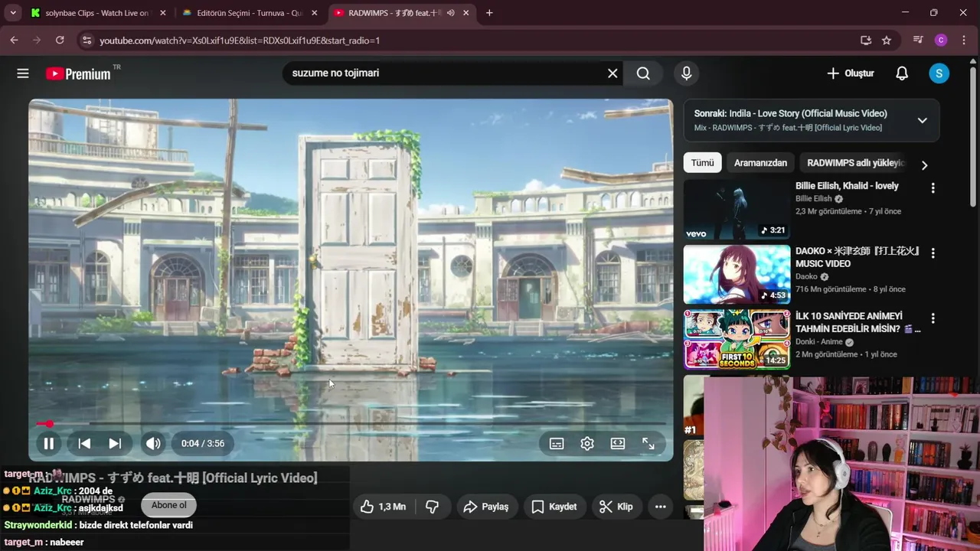
Task: Clear the search box with X
Action: [x=612, y=73]
